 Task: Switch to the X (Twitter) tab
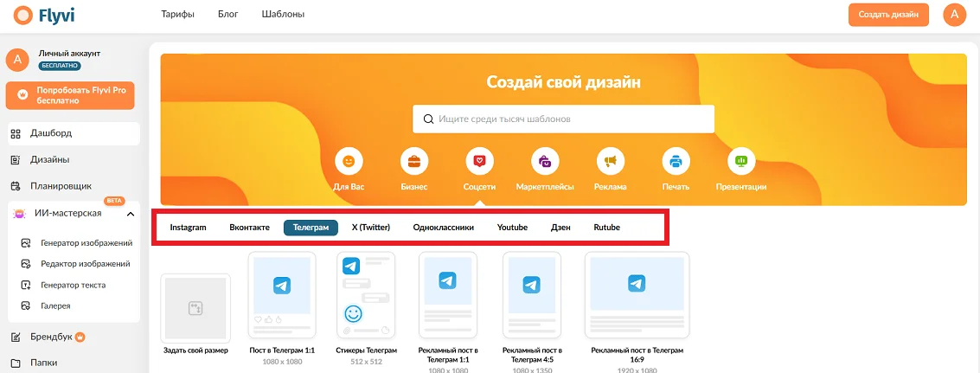tap(370, 228)
